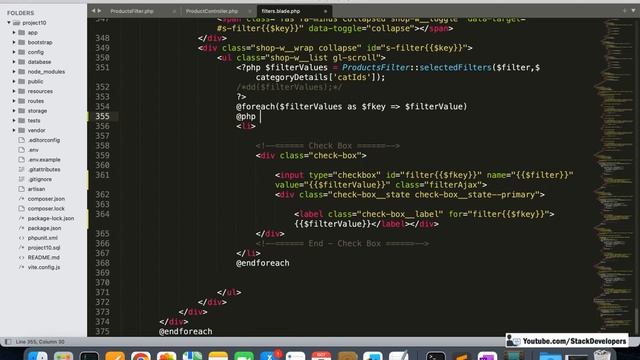Collapse the project10 root folder
Screen dimensions: 640x360
(x=9, y=23)
